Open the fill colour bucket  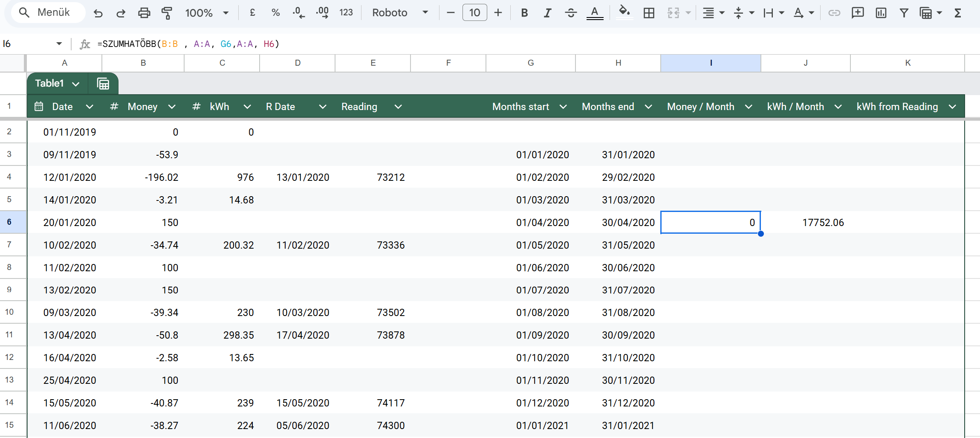coord(624,13)
